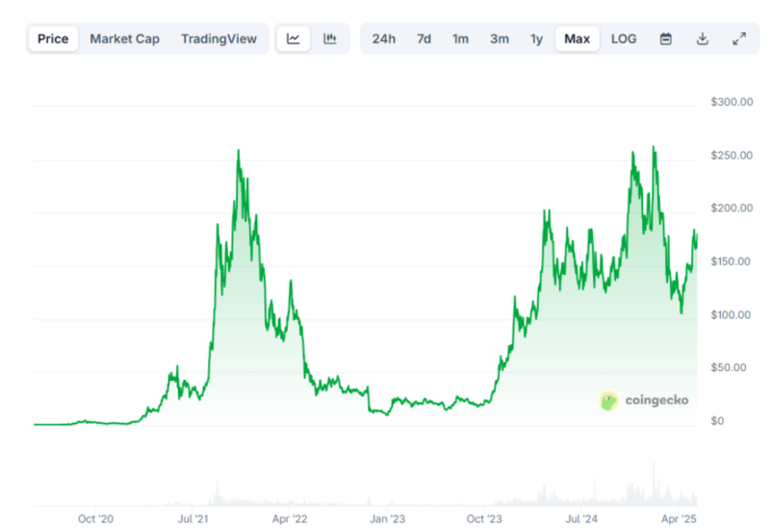Expand chart to fullscreen
Viewport: 770px width, 532px height.
739,38
